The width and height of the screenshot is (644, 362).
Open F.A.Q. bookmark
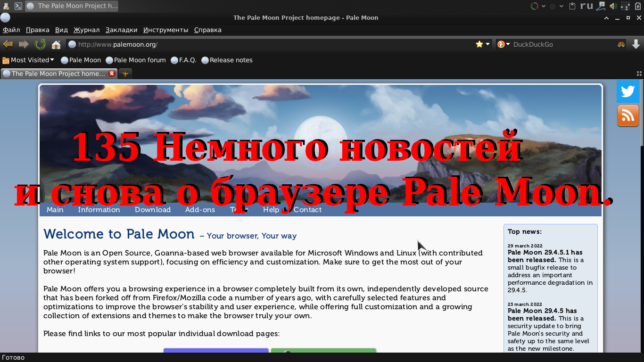coord(184,60)
